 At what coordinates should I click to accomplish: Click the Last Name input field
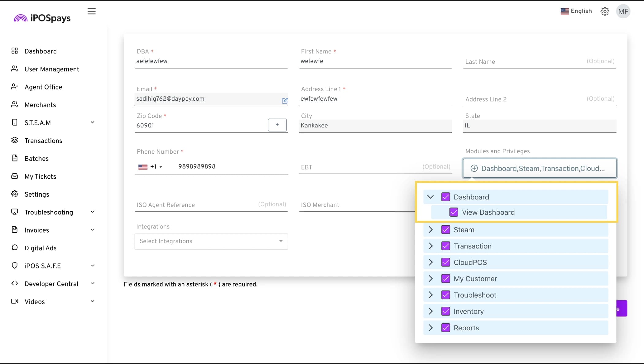[540, 62]
